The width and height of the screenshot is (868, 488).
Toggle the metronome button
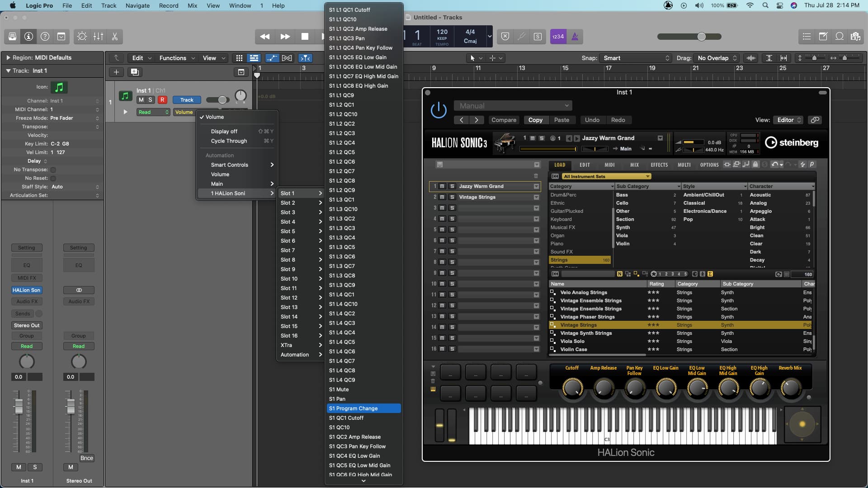575,37
